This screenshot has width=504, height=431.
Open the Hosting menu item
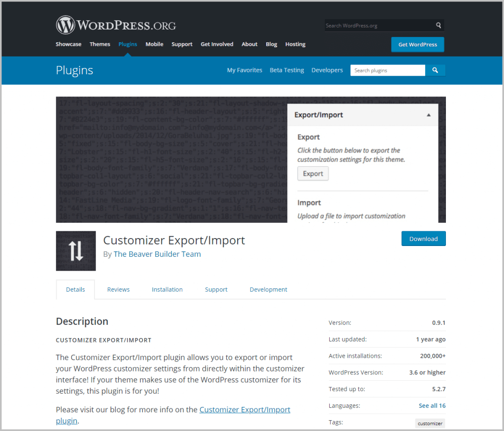click(295, 44)
